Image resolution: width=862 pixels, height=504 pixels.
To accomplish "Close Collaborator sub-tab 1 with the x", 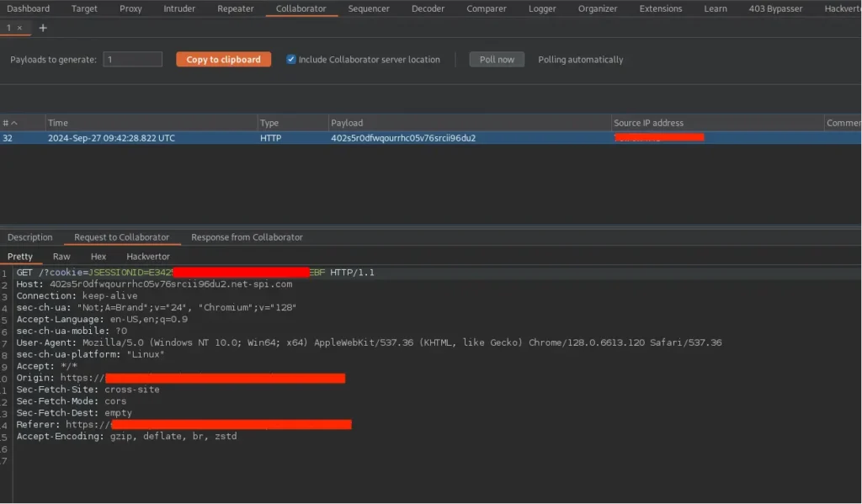I will click(x=20, y=28).
